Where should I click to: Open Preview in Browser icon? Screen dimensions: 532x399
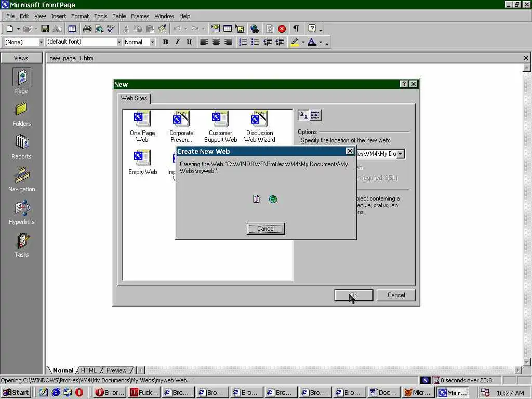99,29
